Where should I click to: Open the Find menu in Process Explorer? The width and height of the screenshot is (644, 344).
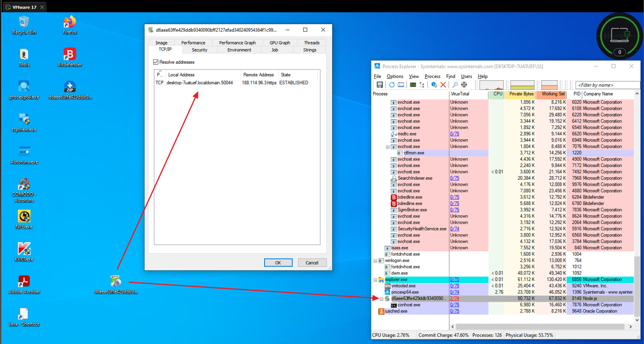click(x=451, y=76)
